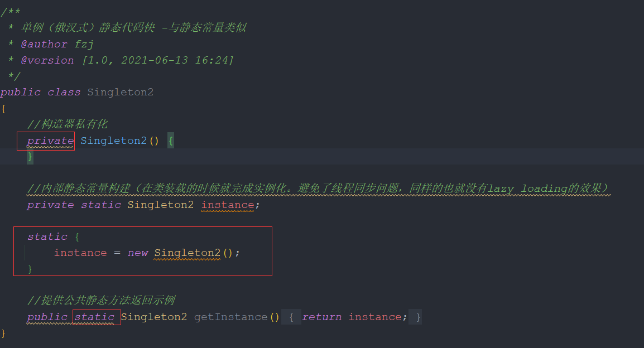Click the private keyword before Singleton2 constructor
The image size is (644, 348).
click(x=50, y=141)
